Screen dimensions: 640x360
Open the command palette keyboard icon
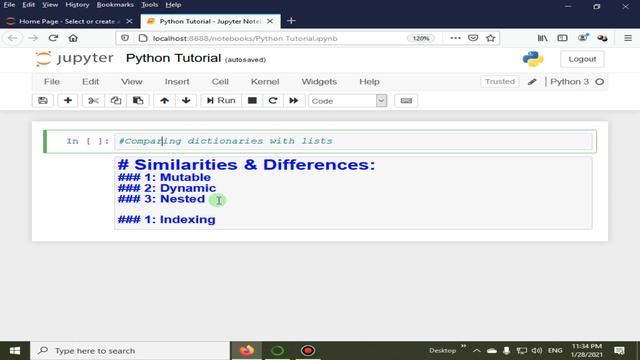click(406, 100)
